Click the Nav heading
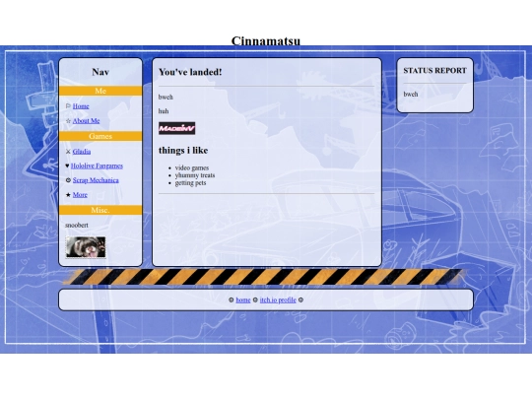Image resolution: width=532 pixels, height=399 pixels. (100, 72)
